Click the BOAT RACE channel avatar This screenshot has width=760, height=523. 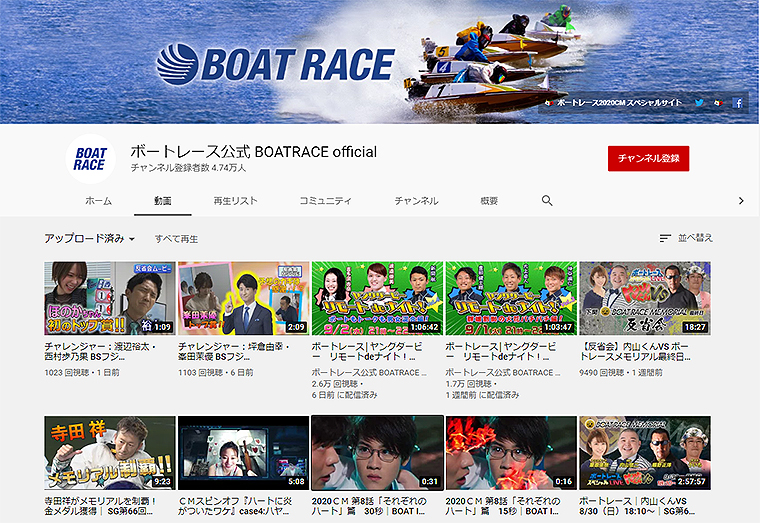pos(89,158)
